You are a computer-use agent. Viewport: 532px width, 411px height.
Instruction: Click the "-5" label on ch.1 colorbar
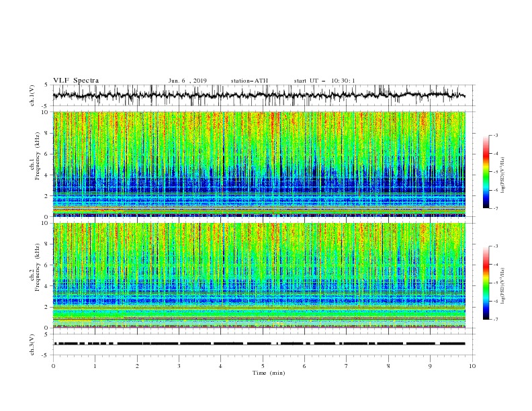(495, 172)
